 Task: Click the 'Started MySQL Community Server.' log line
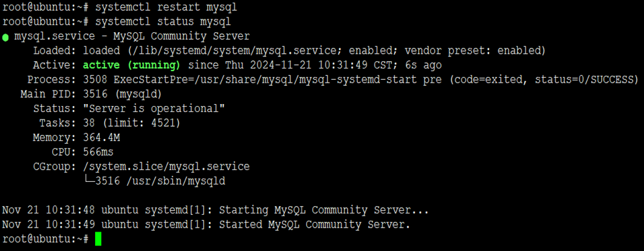point(314,225)
